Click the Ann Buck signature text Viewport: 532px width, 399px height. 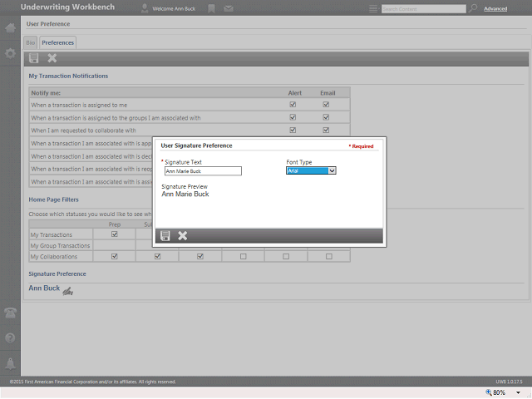click(x=44, y=288)
